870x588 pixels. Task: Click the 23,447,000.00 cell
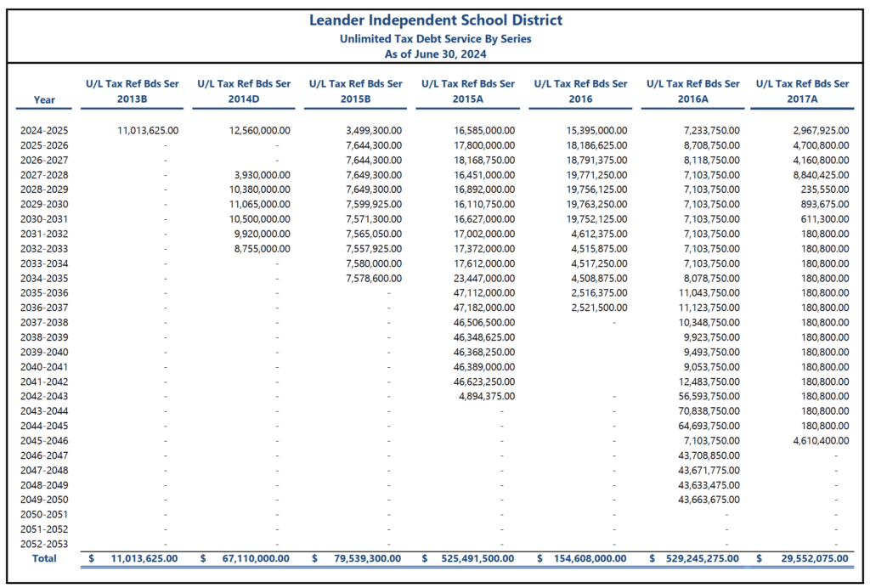(484, 279)
